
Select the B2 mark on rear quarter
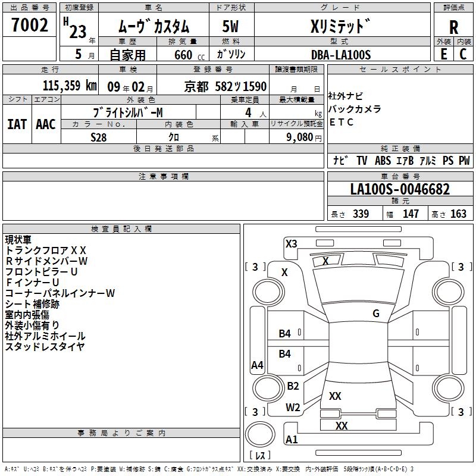(293, 386)
